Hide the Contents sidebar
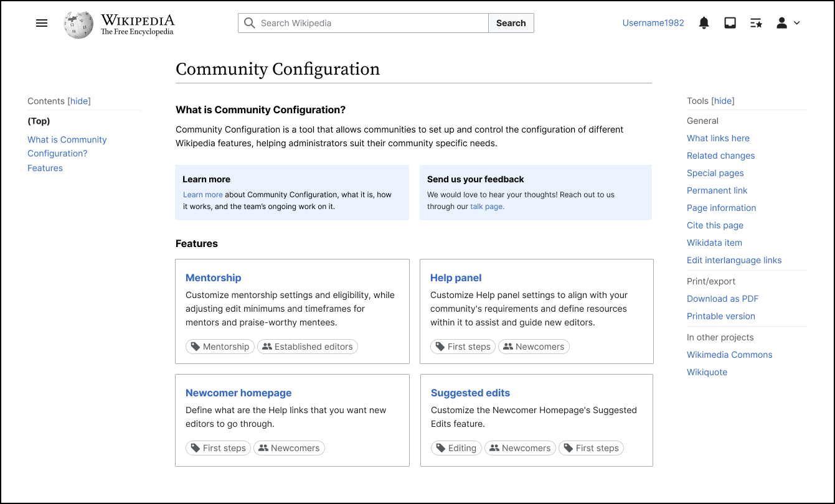The width and height of the screenshot is (835, 504). pyautogui.click(x=79, y=101)
